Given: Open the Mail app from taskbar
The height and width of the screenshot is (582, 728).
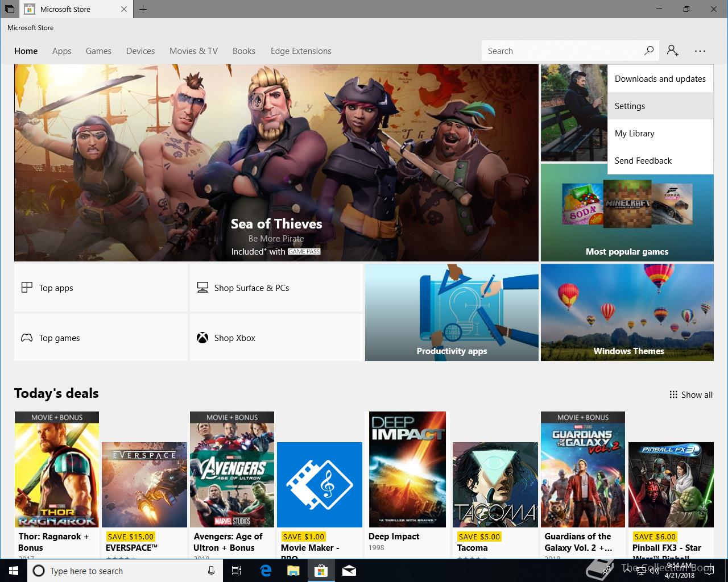Looking at the screenshot, I should click(349, 571).
